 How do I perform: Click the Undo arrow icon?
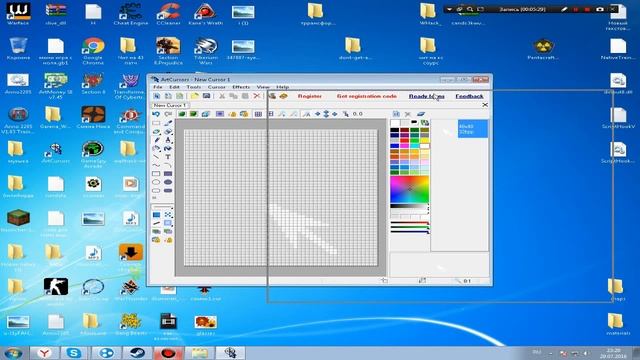click(156, 114)
